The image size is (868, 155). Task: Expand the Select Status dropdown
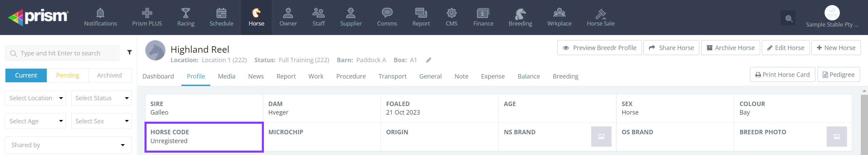point(101,98)
